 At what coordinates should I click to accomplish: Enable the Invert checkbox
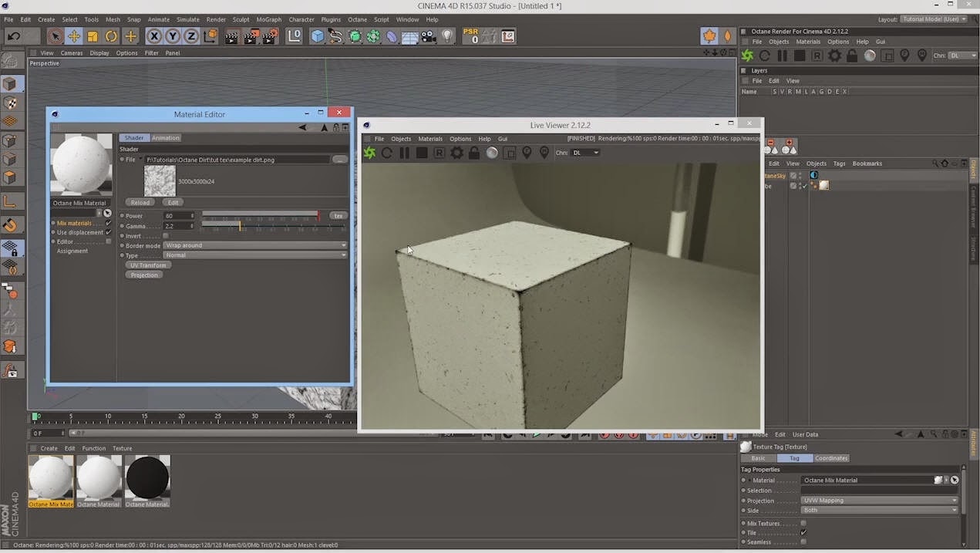[166, 236]
